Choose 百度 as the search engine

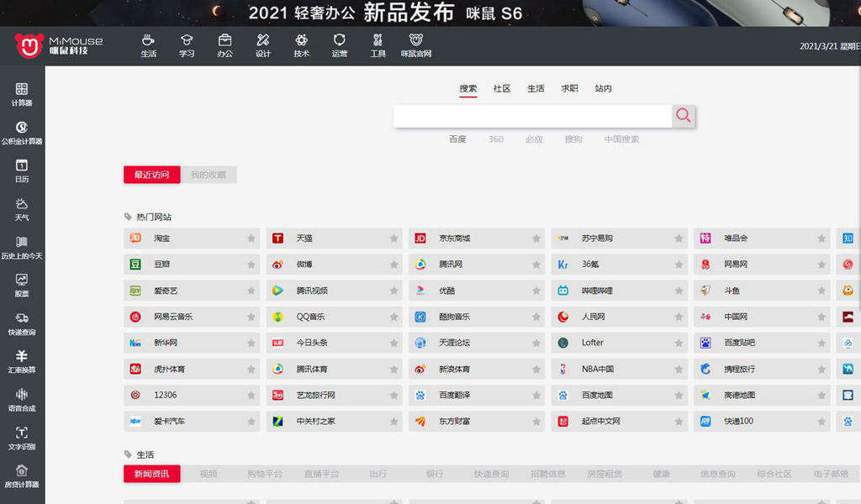pos(457,139)
